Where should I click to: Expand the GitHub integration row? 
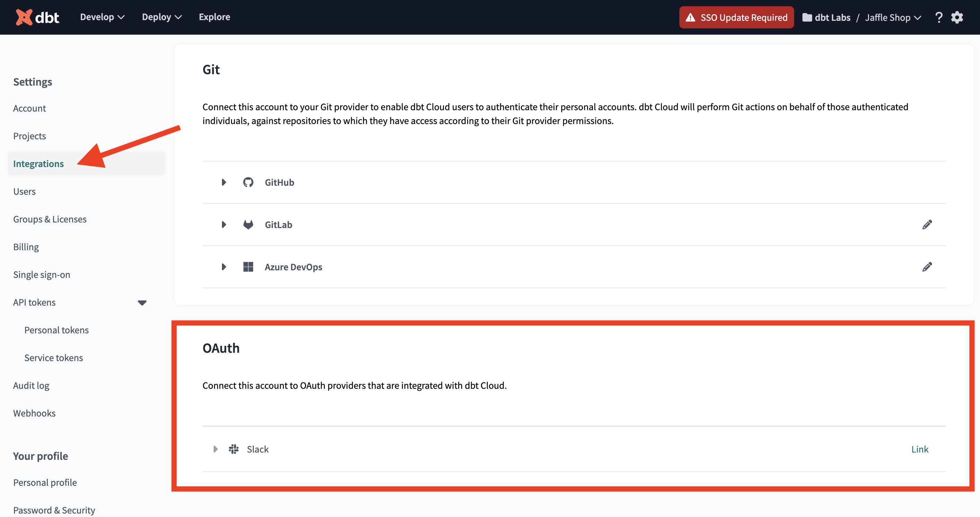[224, 183]
